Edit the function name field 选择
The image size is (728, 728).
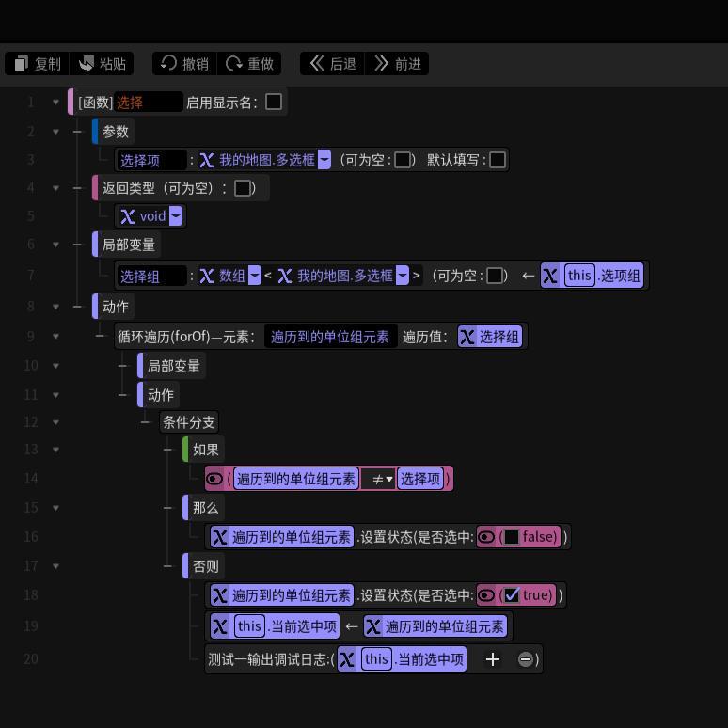148,102
